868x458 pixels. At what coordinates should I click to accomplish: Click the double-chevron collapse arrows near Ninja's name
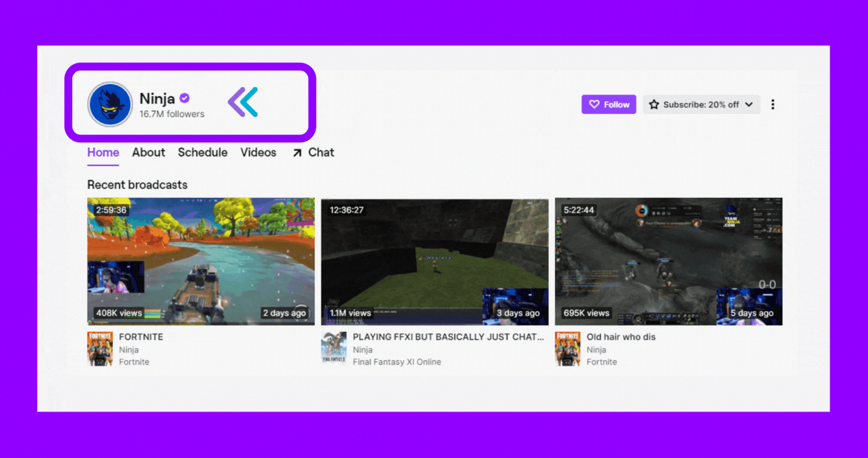click(x=242, y=102)
